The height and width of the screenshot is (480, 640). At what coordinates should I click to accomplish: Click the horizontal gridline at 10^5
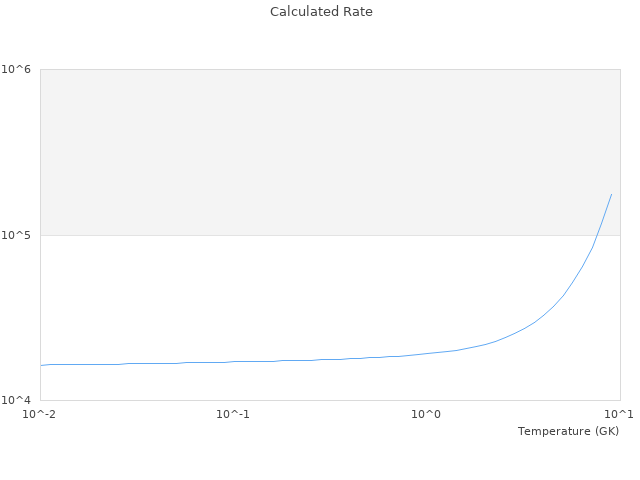click(x=300, y=235)
